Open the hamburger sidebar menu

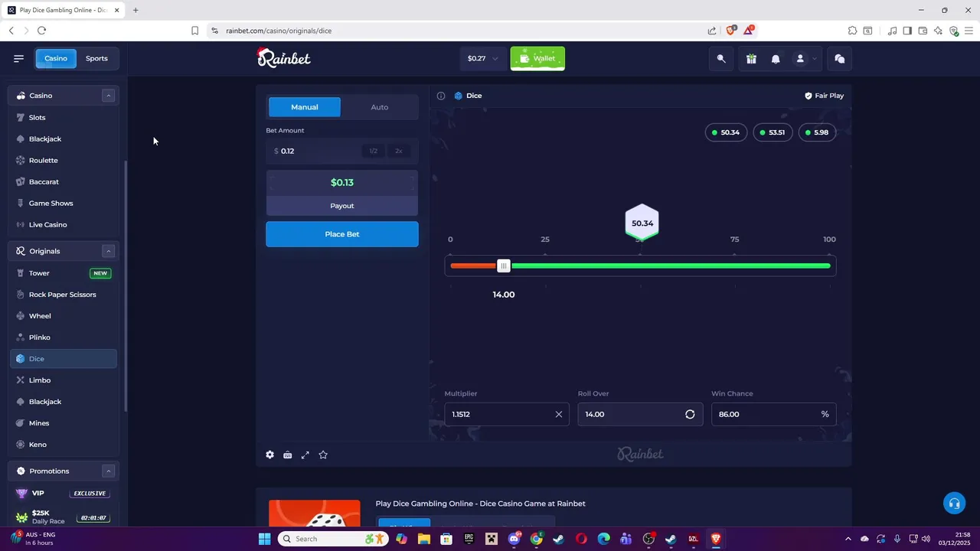18,58
